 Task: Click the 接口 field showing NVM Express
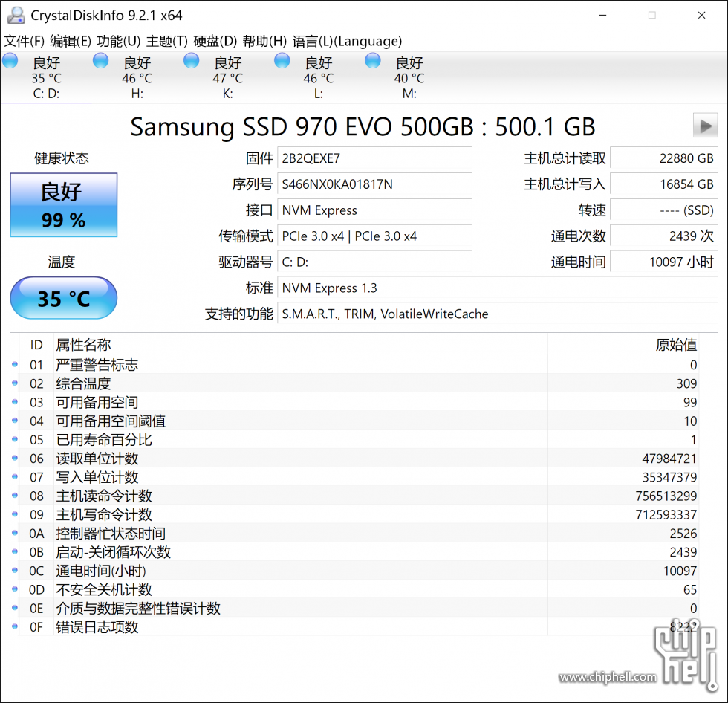click(374, 210)
